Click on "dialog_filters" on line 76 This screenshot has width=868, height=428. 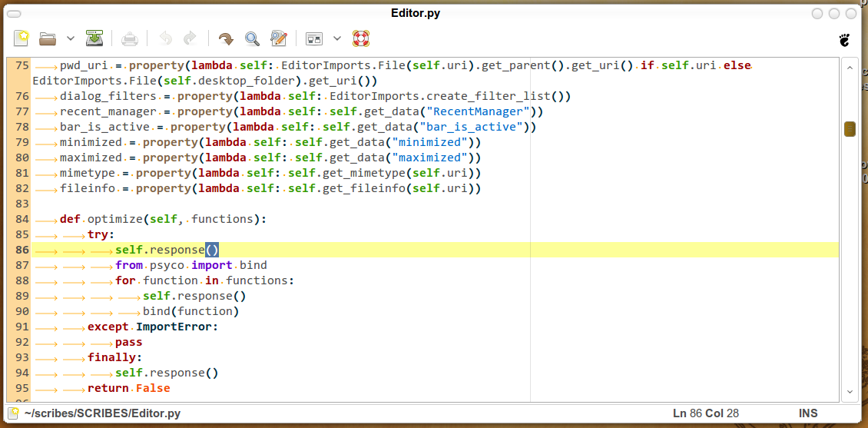[108, 96]
